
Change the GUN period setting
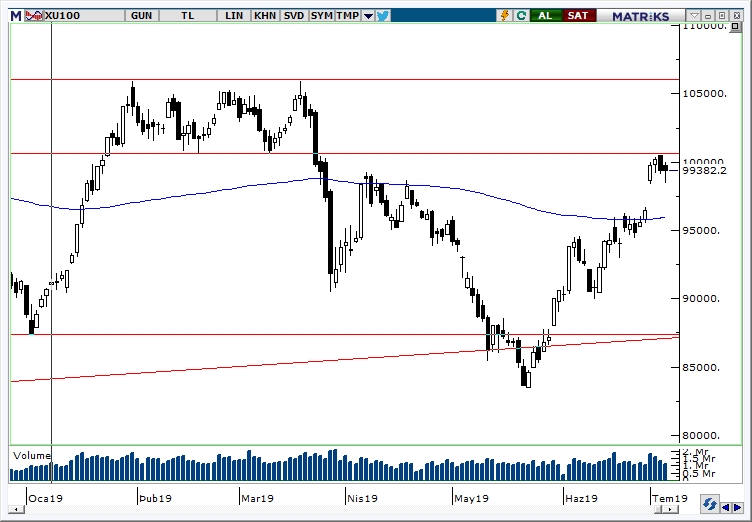tap(141, 16)
